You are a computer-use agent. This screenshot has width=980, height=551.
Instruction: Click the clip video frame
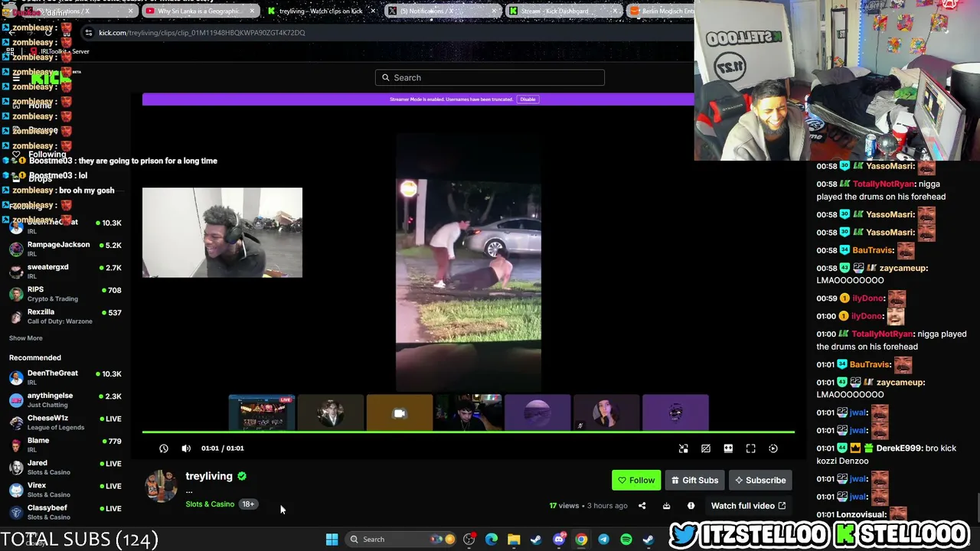pyautogui.click(x=469, y=261)
